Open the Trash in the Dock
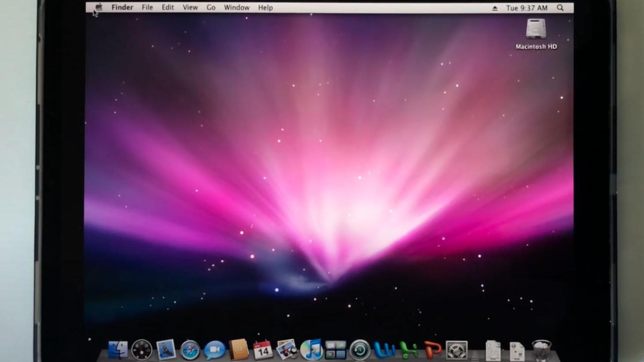This screenshot has height=362, width=644. click(541, 351)
